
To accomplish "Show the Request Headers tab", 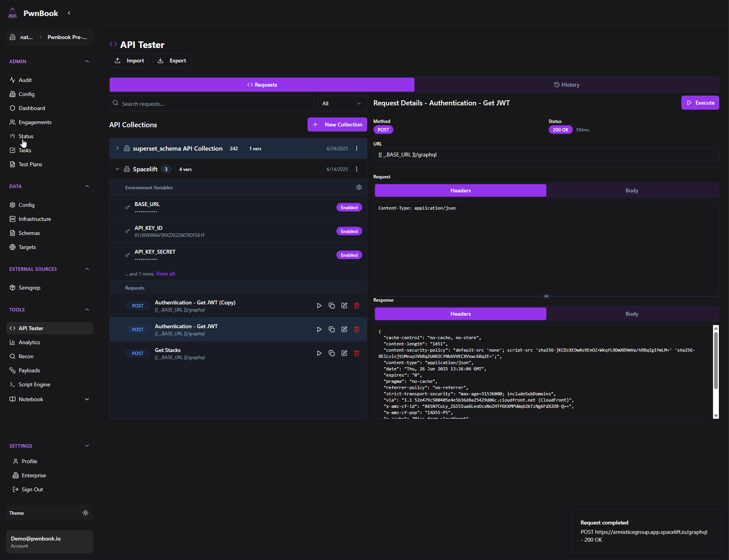I will coord(461,190).
